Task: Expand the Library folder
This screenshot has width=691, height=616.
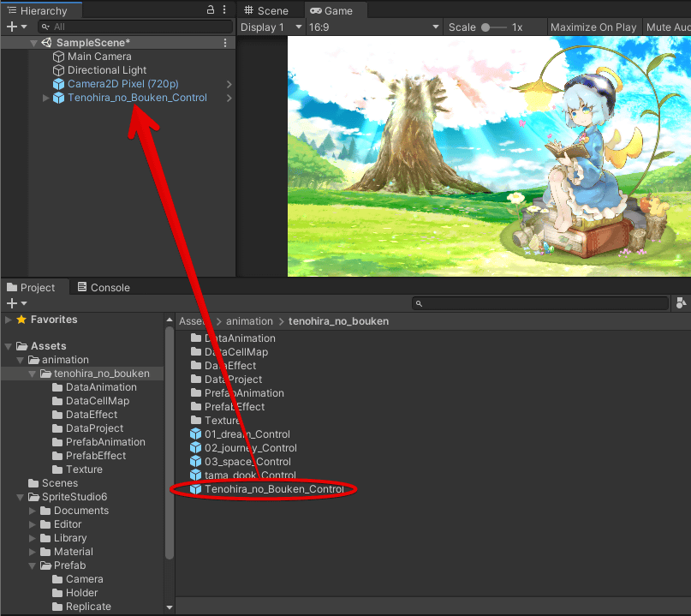Action: coord(32,538)
